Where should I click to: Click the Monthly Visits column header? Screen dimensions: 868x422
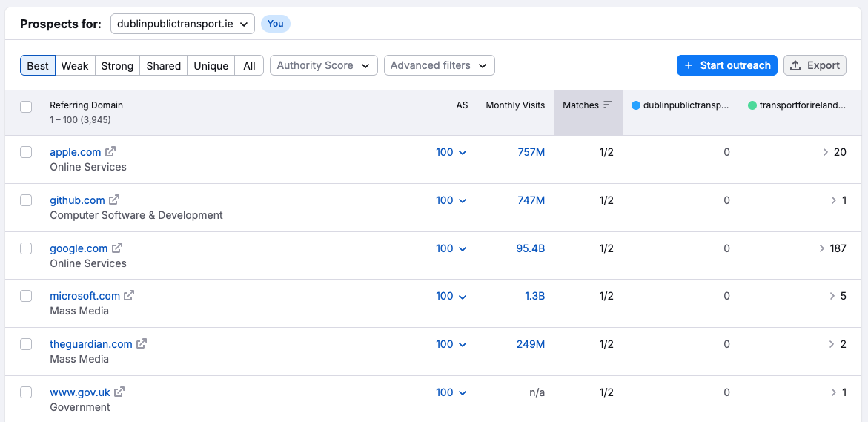pos(515,105)
